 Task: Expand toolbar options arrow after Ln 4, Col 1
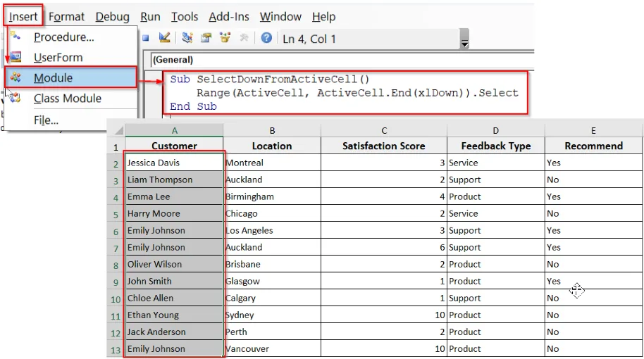[x=464, y=39]
